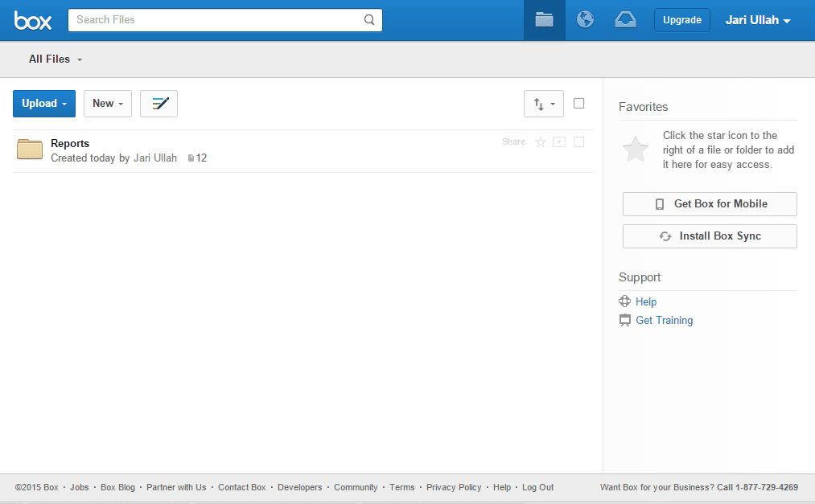Tick the select-all checkbox in the toolbar
The height and width of the screenshot is (504, 815).
tap(578, 103)
